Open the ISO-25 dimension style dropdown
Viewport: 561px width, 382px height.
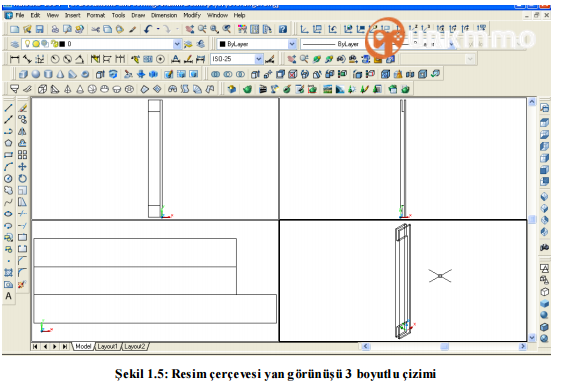[x=258, y=59]
